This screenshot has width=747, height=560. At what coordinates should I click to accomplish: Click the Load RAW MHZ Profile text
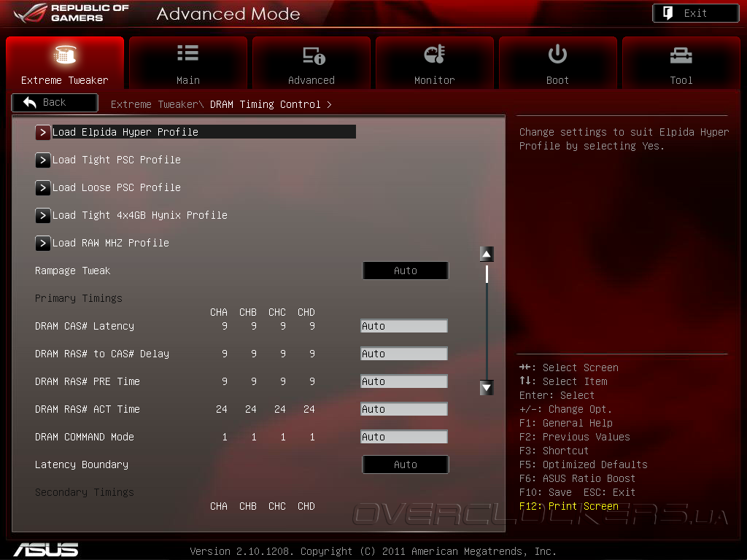coord(111,243)
